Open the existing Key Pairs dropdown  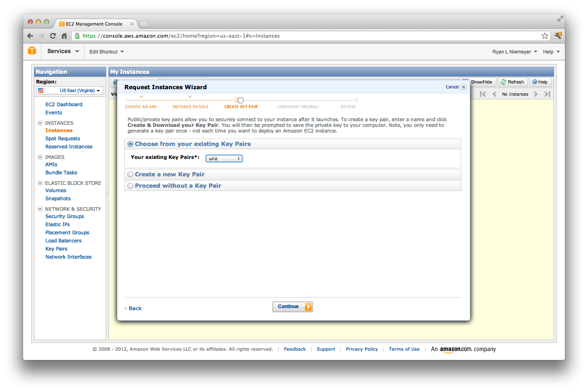click(224, 159)
